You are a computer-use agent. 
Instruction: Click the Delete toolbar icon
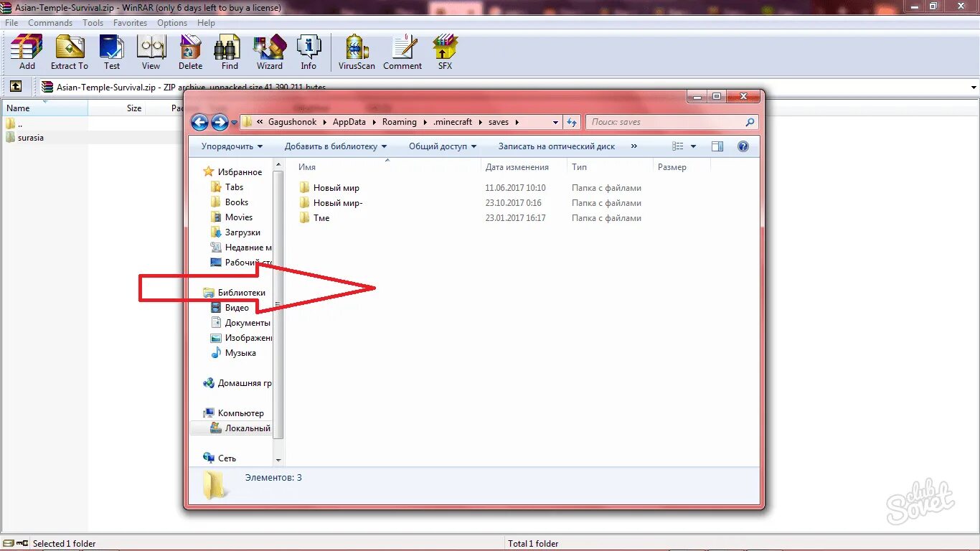pos(190,52)
